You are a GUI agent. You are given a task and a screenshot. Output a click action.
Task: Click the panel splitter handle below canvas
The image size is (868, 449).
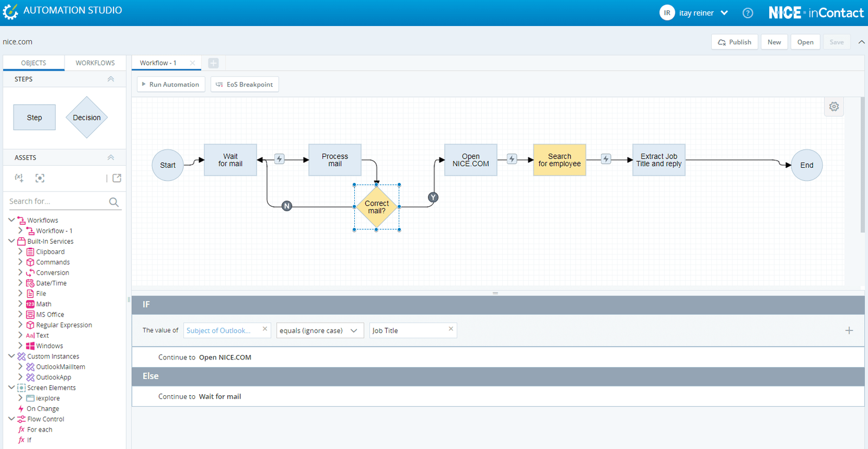click(495, 293)
